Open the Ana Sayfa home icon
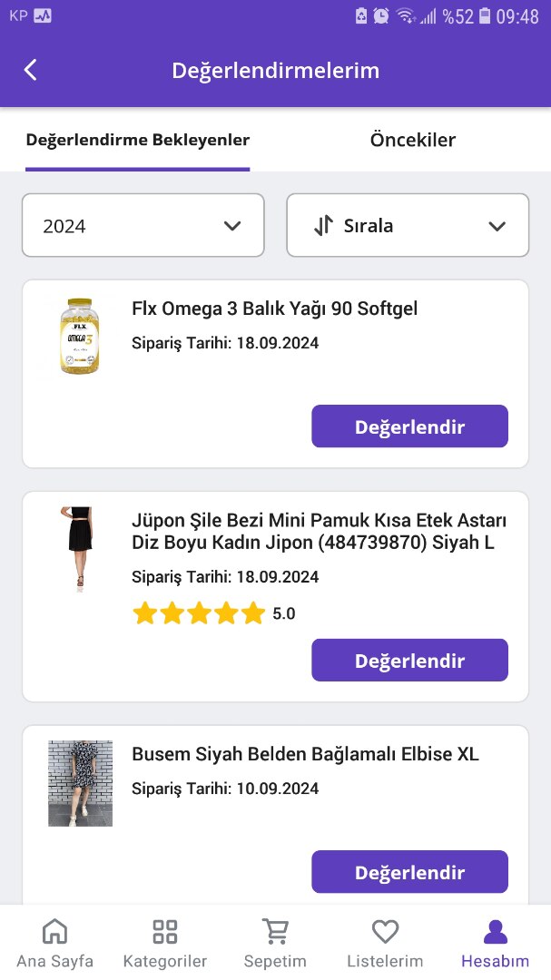 55,931
